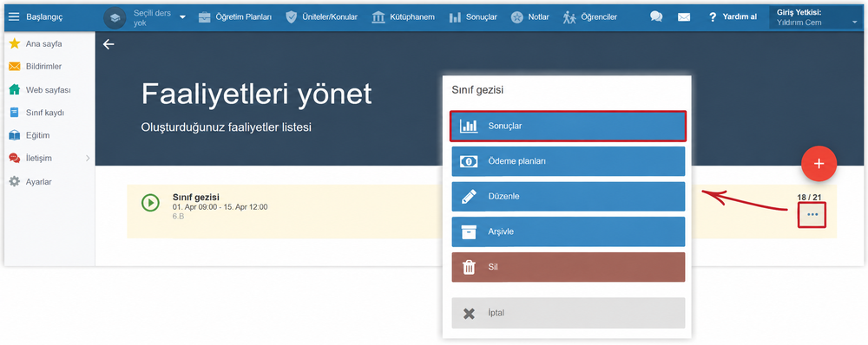Open the Giriş Yetkisi user dropdown
Viewport: 868px width, 345px height.
coord(817,17)
